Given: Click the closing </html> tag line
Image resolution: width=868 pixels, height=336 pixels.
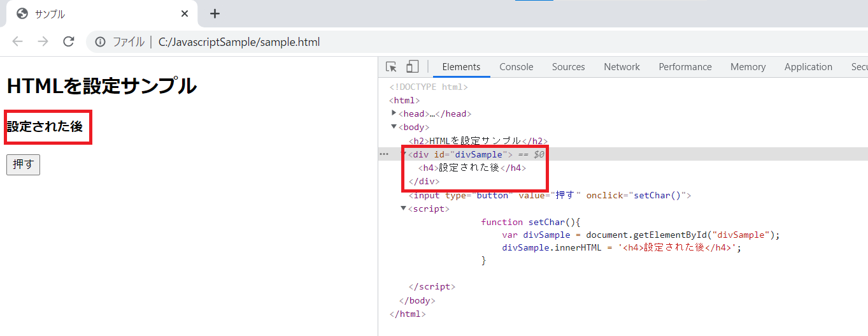Looking at the screenshot, I should pos(408,314).
